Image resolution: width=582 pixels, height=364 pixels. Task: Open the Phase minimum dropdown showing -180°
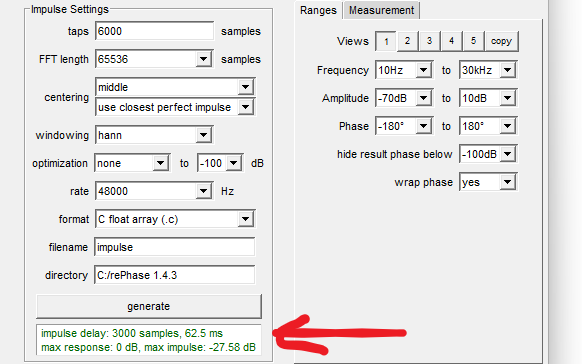coord(404,126)
